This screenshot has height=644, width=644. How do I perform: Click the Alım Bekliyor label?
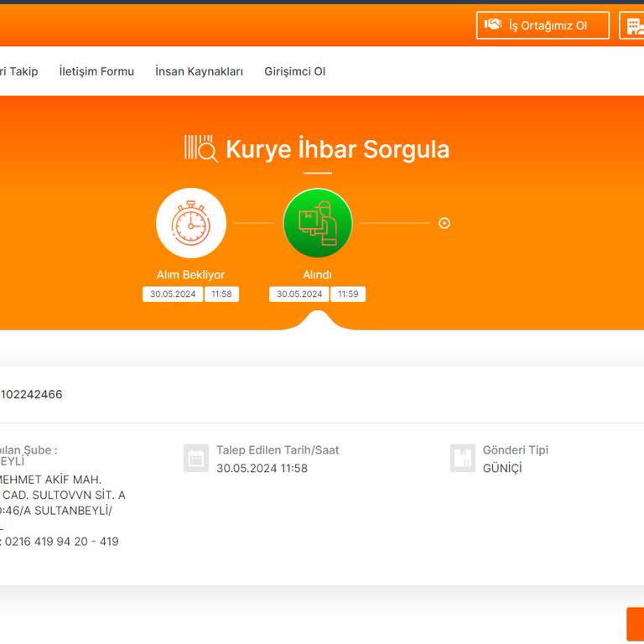[x=190, y=275]
